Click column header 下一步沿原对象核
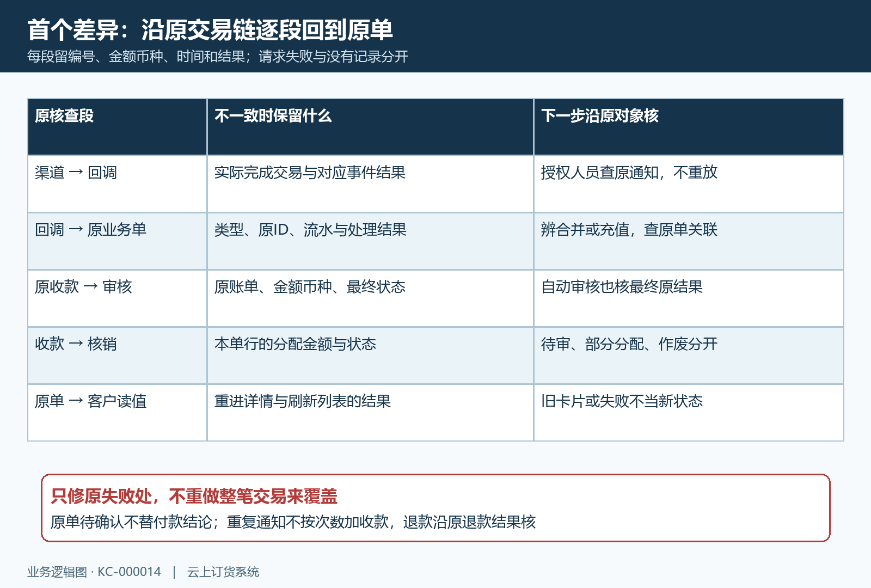This screenshot has width=871, height=588. tap(689, 127)
